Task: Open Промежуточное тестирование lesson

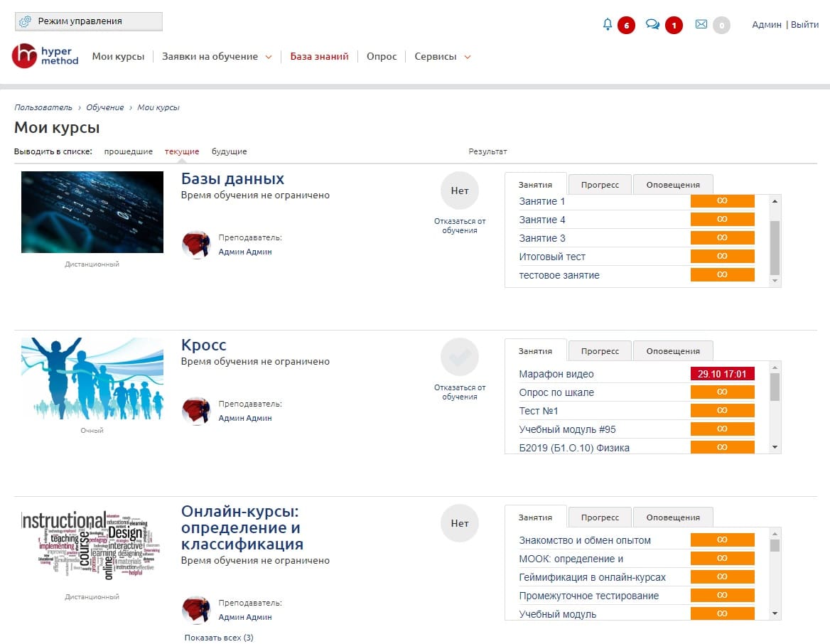Action: [x=588, y=596]
